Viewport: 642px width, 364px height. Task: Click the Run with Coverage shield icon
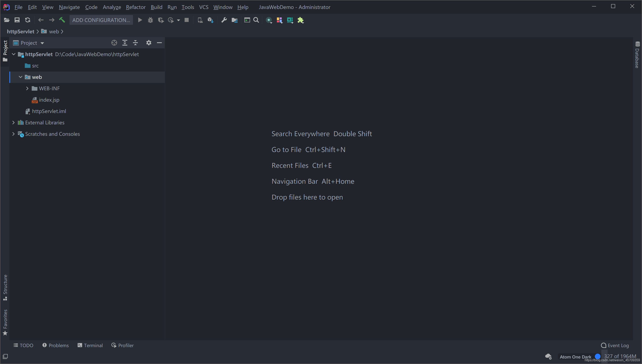point(161,20)
